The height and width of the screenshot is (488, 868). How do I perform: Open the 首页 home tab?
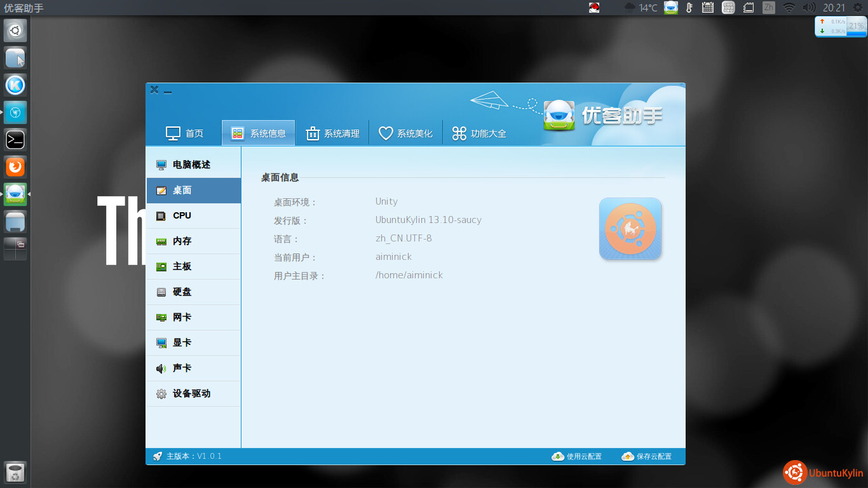pos(184,133)
